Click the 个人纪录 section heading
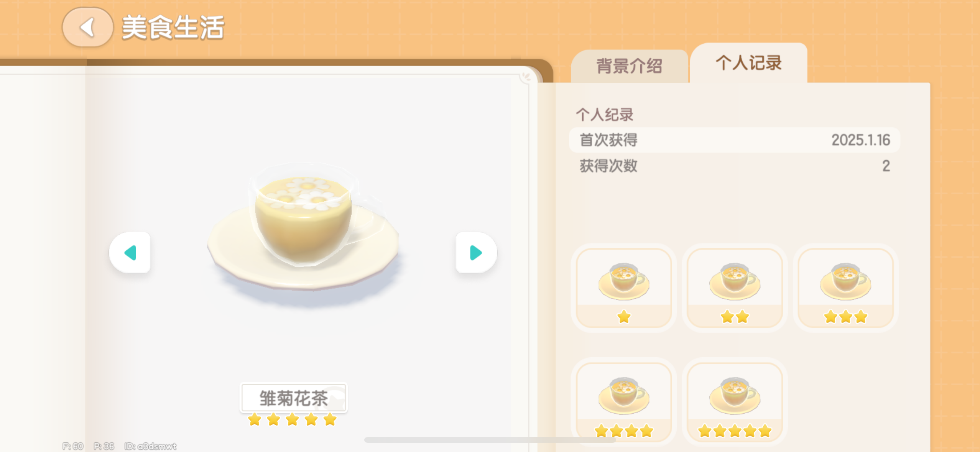Viewport: 980px width, 452px height. [x=605, y=115]
